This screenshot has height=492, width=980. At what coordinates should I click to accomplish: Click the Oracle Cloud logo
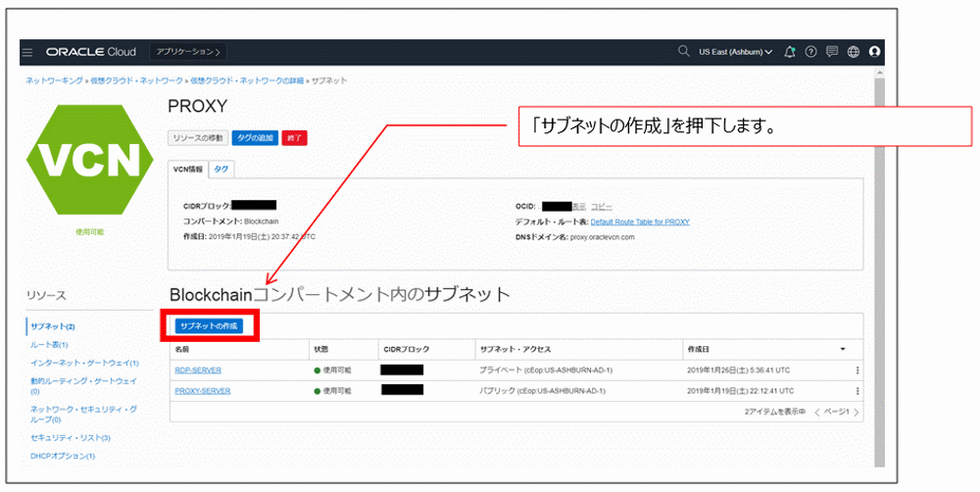(x=90, y=52)
